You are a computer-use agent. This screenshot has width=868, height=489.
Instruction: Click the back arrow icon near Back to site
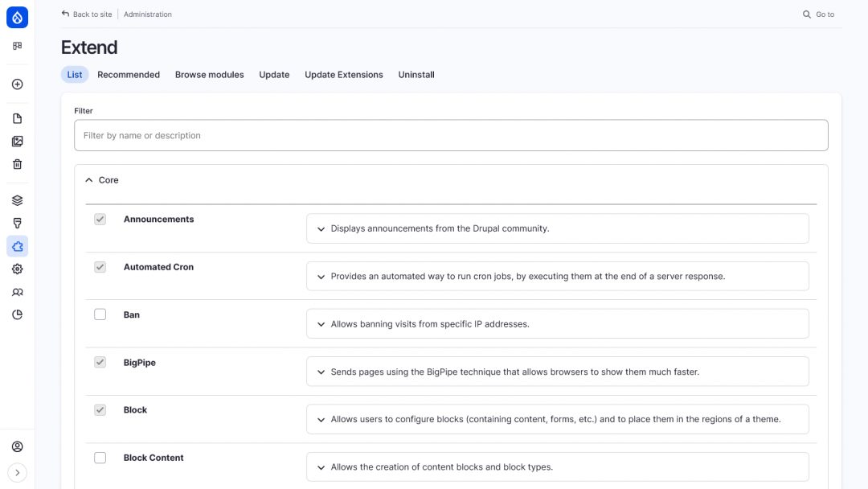click(x=65, y=14)
